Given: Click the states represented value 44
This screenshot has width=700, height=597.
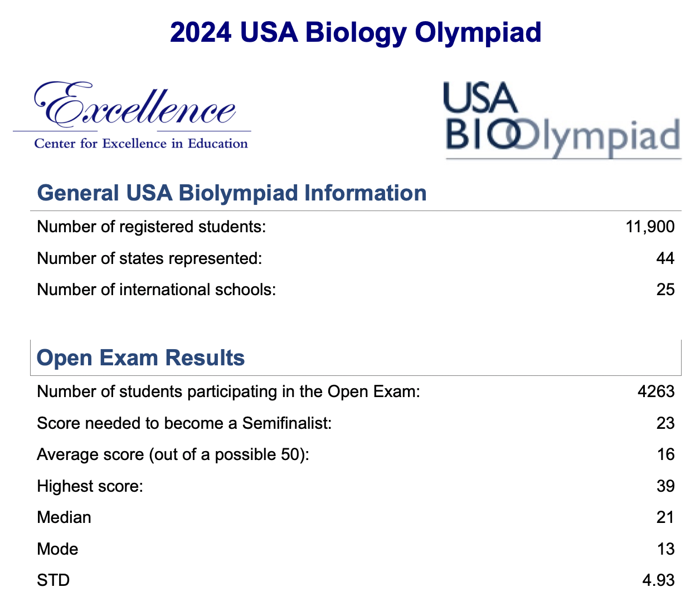Looking at the screenshot, I should [665, 258].
